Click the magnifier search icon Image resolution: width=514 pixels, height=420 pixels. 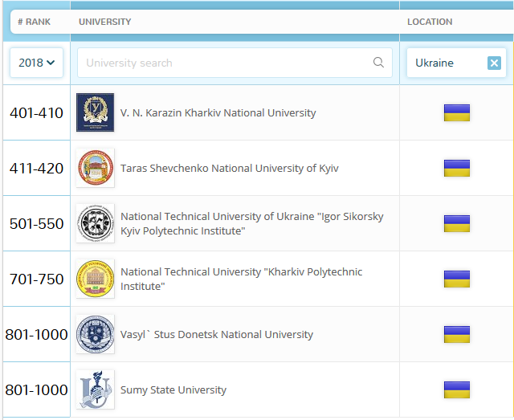point(378,62)
